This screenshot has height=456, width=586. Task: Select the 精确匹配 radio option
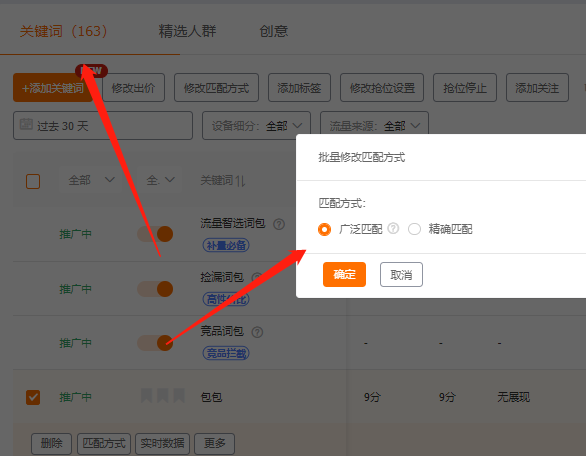[x=414, y=229]
